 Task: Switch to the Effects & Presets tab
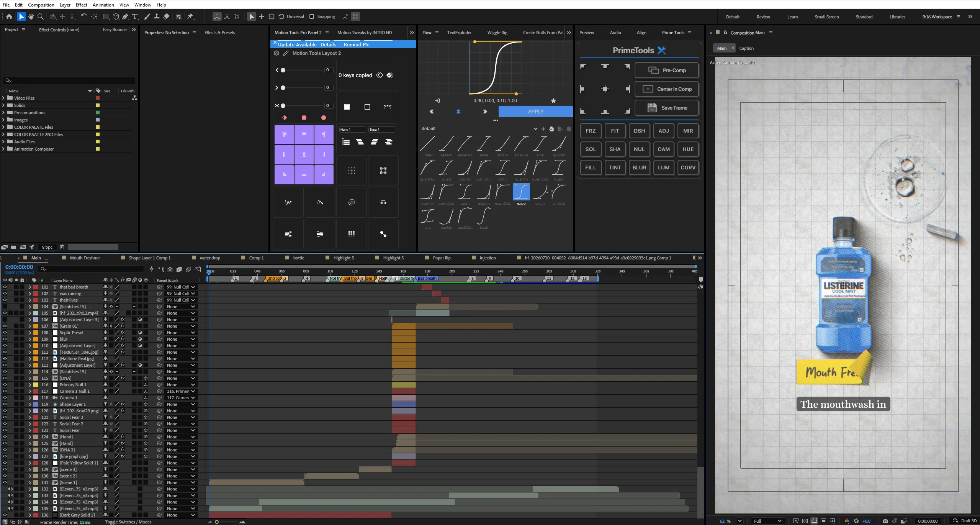pyautogui.click(x=219, y=33)
